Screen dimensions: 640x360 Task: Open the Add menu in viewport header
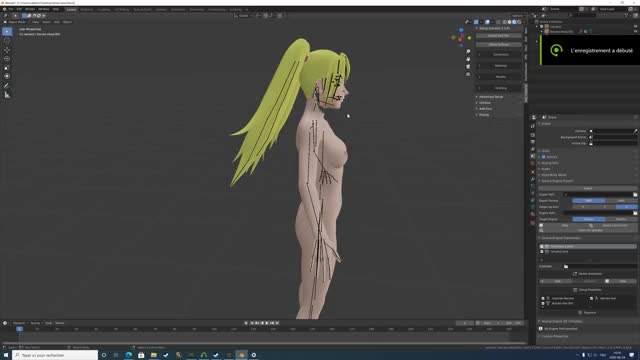point(57,22)
